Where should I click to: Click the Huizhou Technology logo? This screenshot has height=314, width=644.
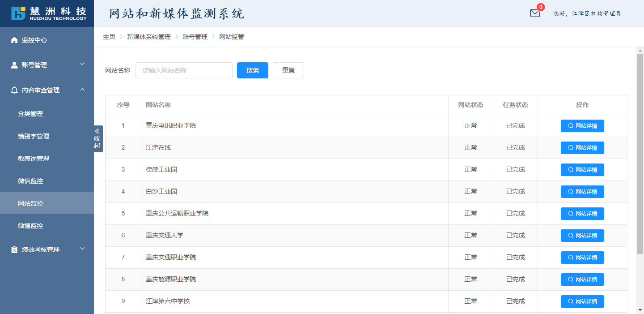48,13
